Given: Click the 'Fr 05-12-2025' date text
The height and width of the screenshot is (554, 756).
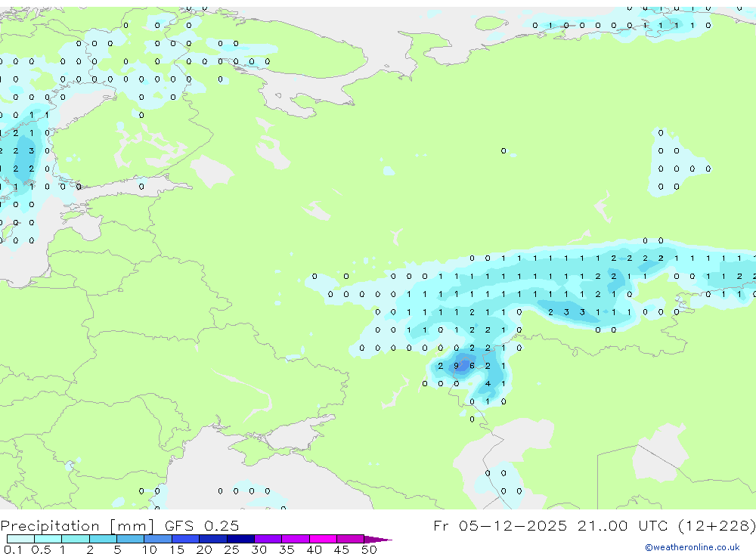Looking at the screenshot, I should 500,525.
